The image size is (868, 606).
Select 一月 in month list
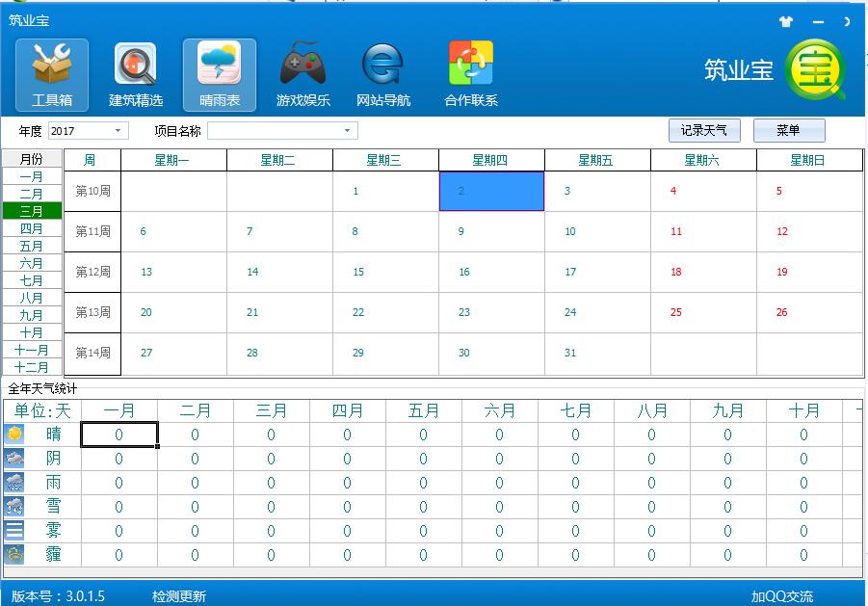tap(32, 176)
